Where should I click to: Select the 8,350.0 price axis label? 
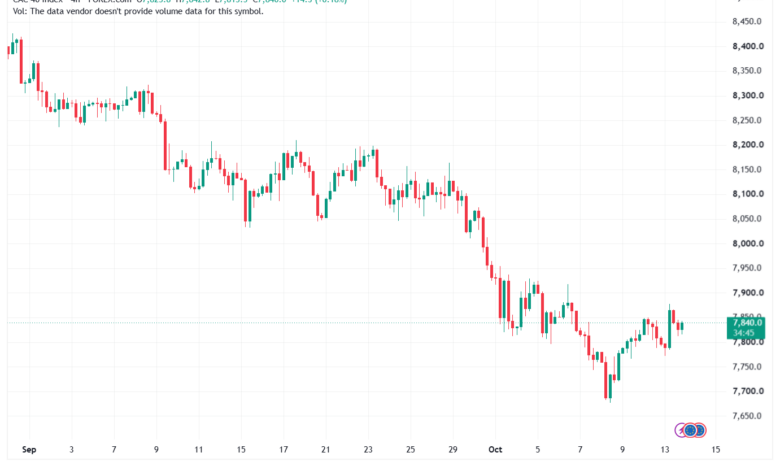coord(747,71)
